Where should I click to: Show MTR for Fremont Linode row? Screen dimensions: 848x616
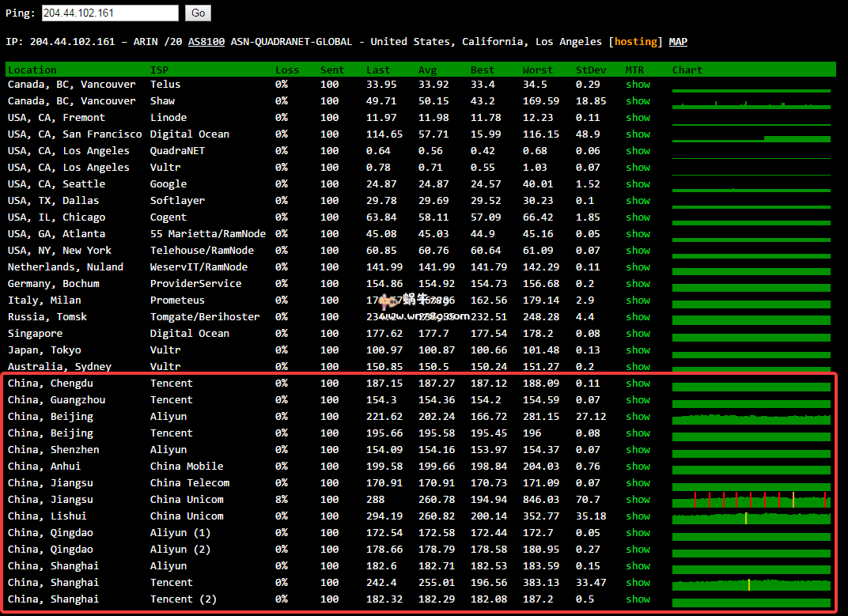(x=638, y=118)
